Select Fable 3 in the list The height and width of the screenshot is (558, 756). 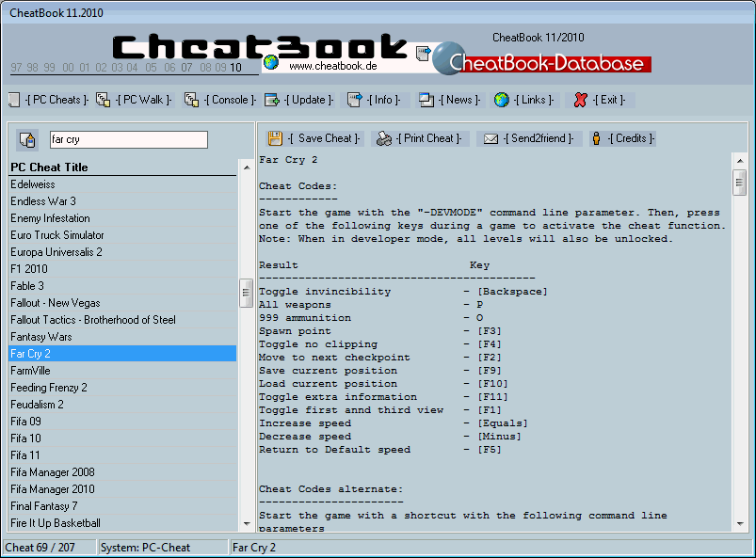[123, 286]
